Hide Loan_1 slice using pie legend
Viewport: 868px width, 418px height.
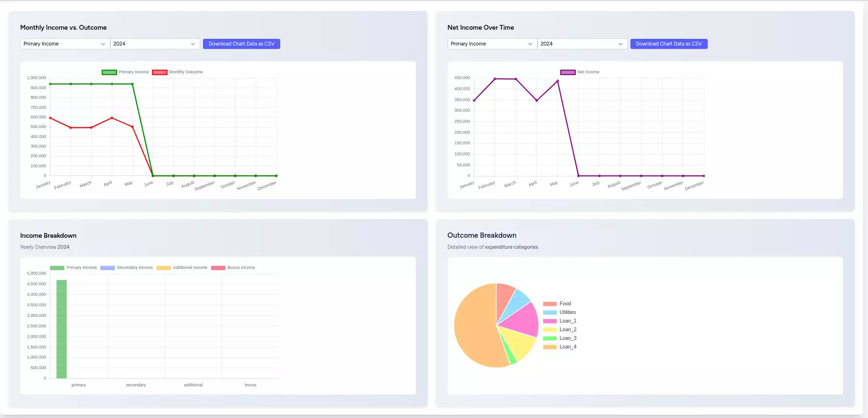point(559,321)
